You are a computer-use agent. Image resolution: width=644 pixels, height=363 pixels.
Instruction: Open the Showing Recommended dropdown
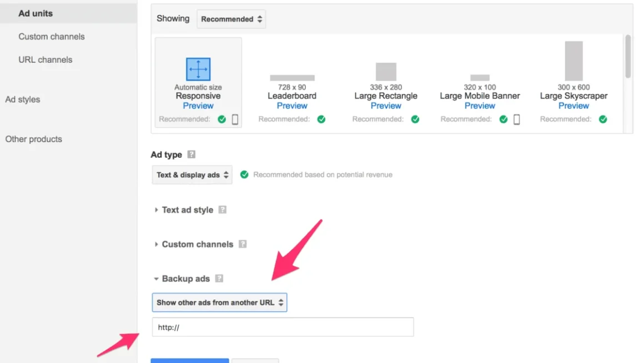coord(232,19)
